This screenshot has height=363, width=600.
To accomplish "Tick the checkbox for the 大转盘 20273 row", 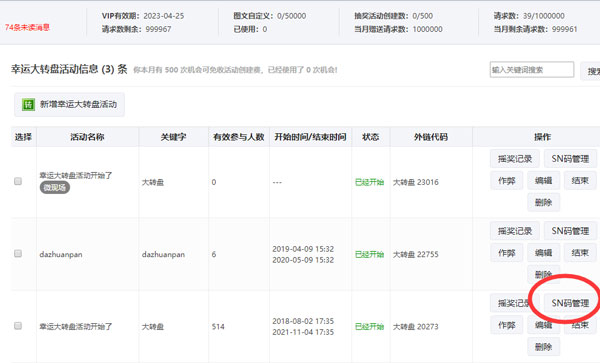I will point(18,326).
